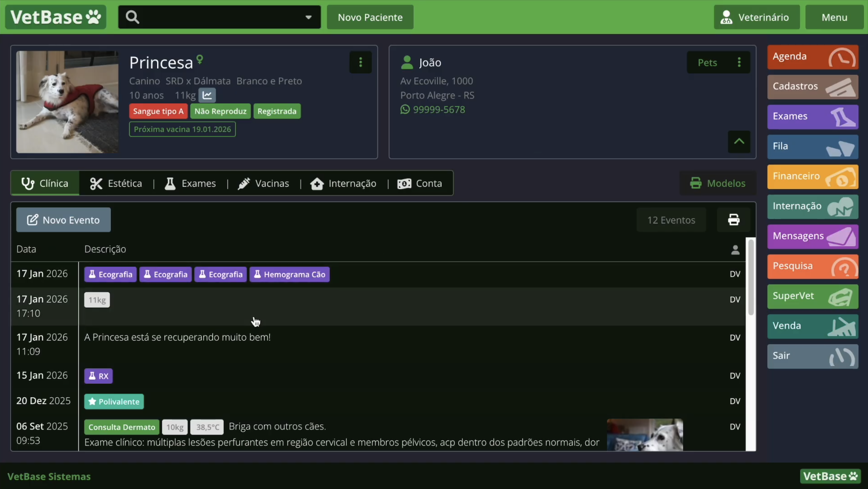Viewport: 868px width, 489px height.
Task: Expand the search field dropdown
Action: [x=308, y=17]
